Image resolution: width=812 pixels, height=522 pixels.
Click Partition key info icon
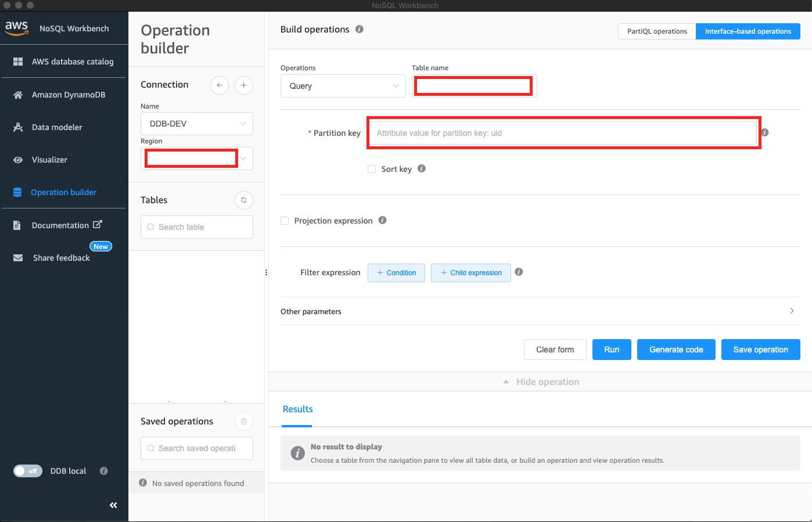click(765, 132)
